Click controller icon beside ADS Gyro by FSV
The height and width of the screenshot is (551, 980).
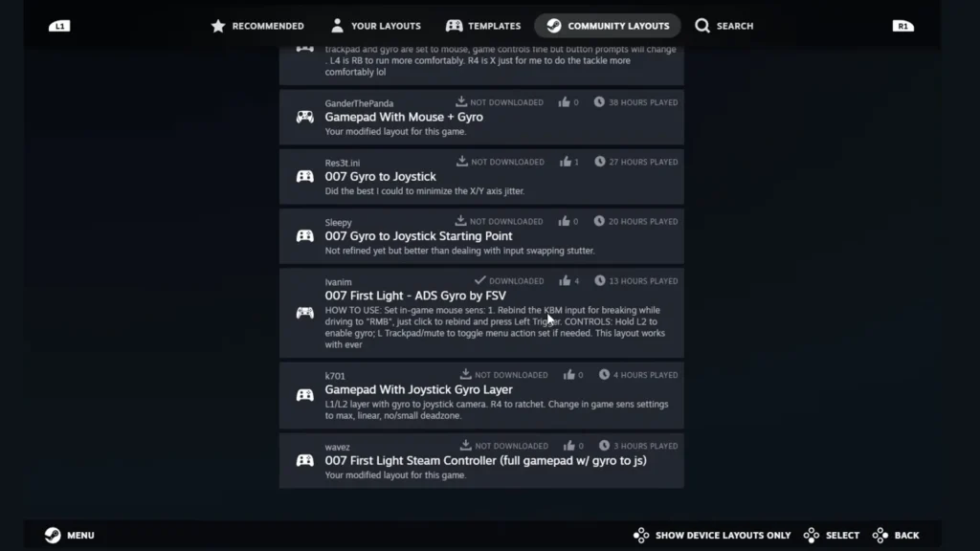305,313
